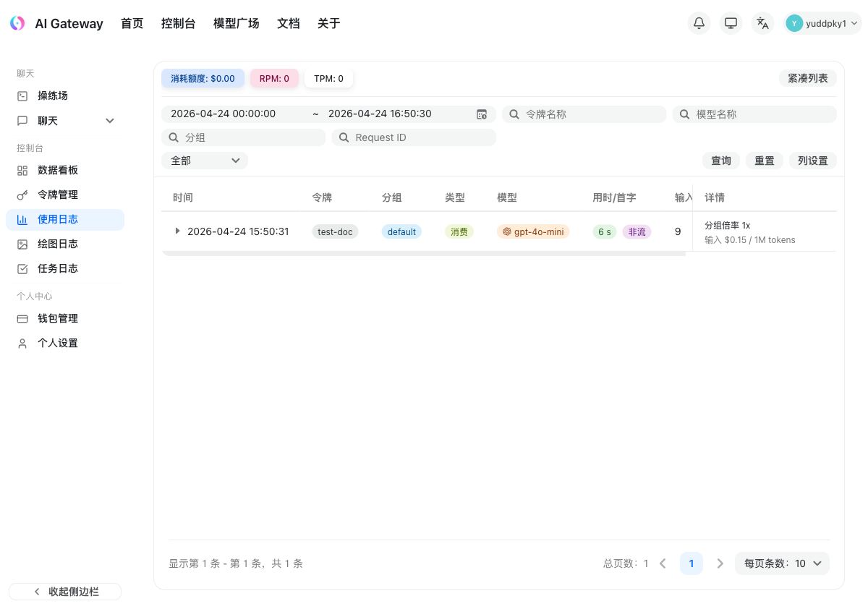Image resolution: width=868 pixels, height=609 pixels.
Task: Click the RPM: 0 tag
Action: (x=274, y=78)
